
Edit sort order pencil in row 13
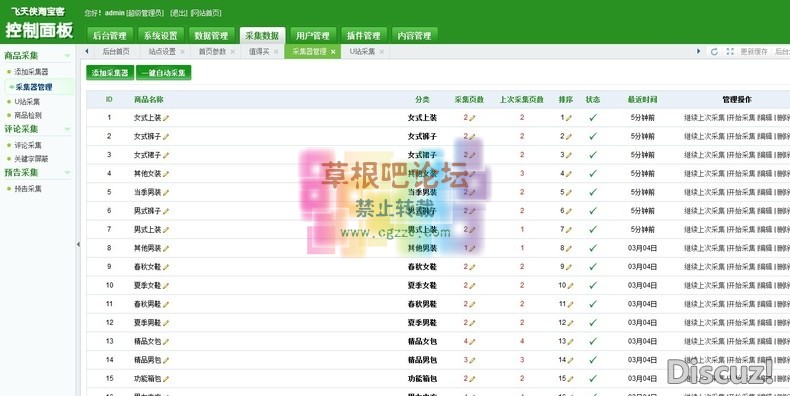point(570,342)
